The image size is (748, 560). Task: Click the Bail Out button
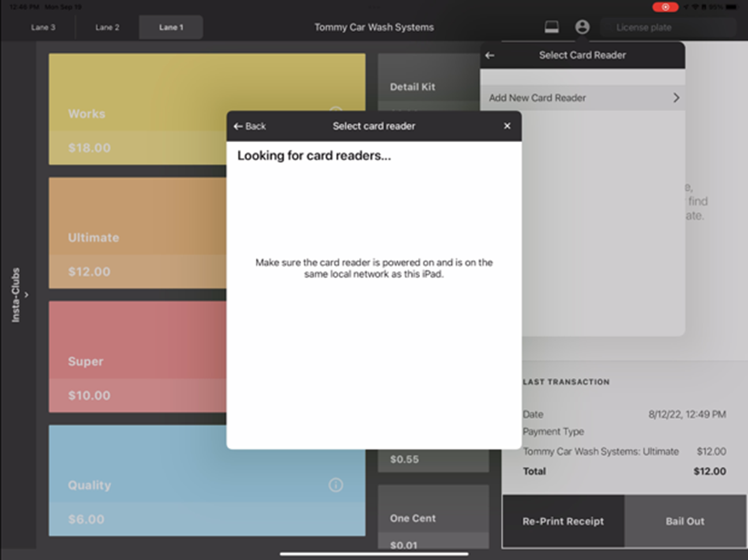pos(685,521)
